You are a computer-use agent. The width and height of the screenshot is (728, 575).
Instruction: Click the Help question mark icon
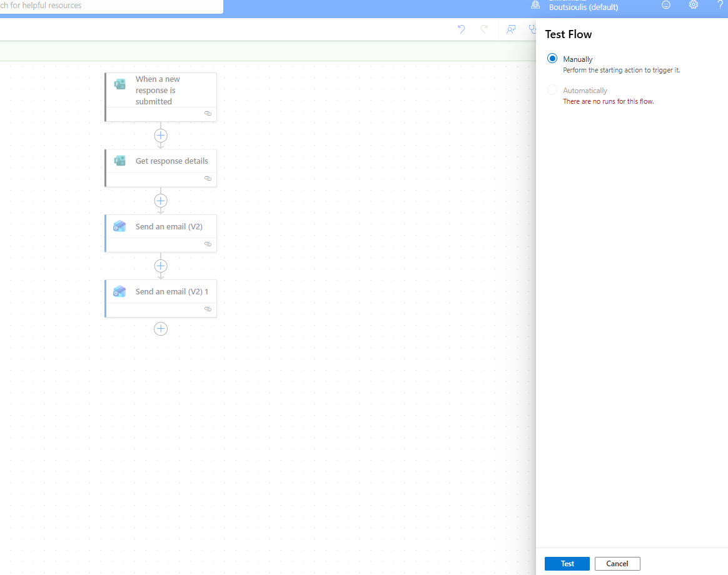(x=720, y=5)
